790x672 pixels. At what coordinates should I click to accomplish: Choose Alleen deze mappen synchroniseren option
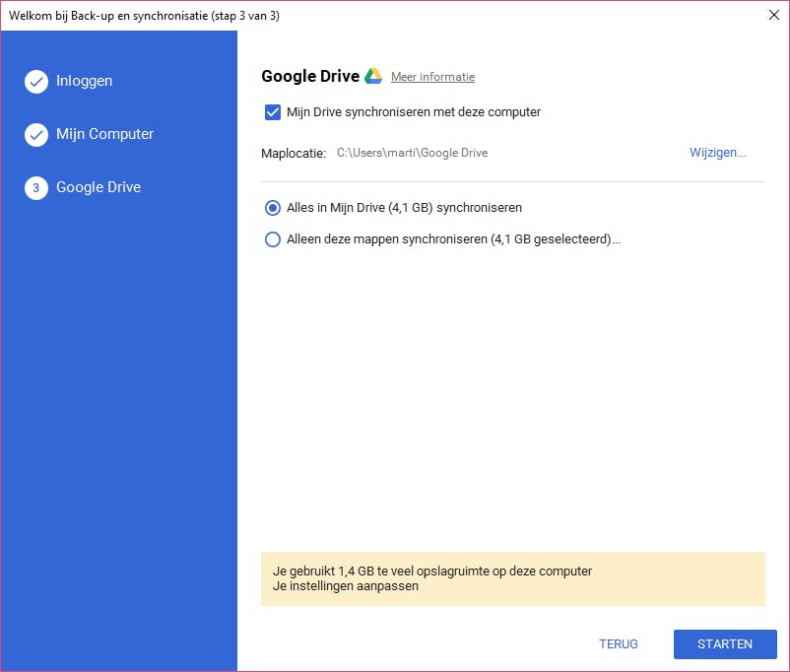[273, 238]
